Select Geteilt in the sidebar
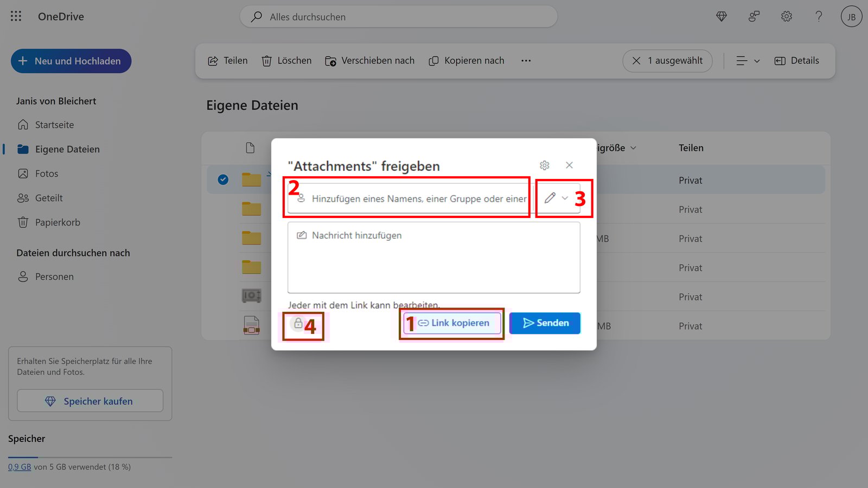Image resolution: width=868 pixels, height=488 pixels. point(48,197)
